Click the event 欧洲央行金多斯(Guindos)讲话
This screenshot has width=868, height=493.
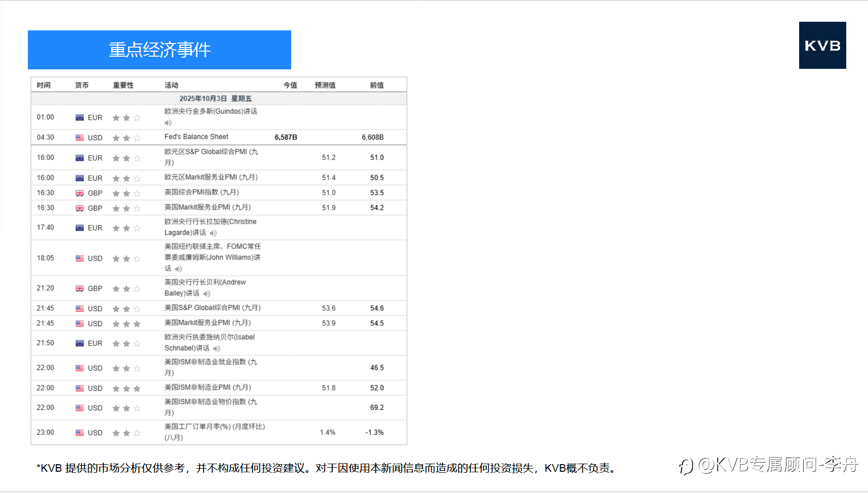click(211, 111)
